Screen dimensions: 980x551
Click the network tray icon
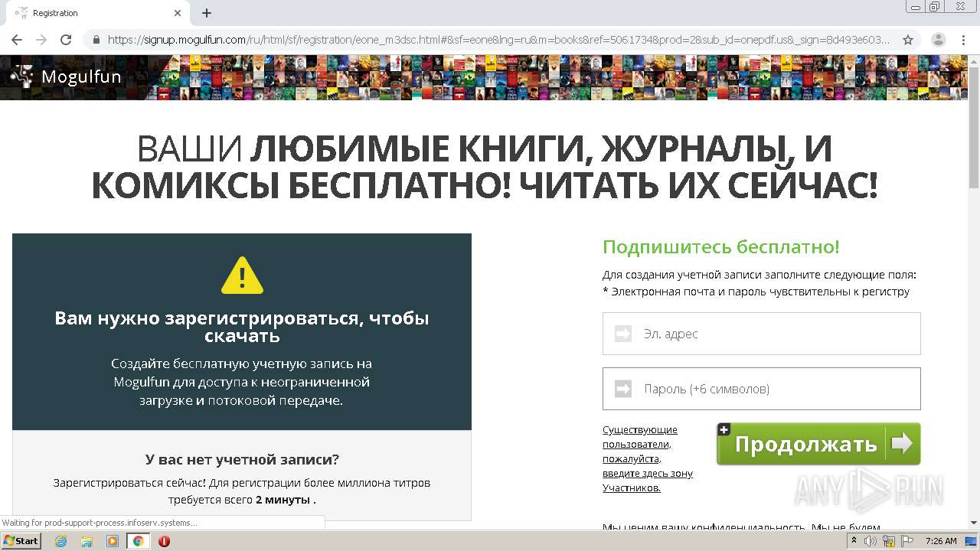point(889,541)
